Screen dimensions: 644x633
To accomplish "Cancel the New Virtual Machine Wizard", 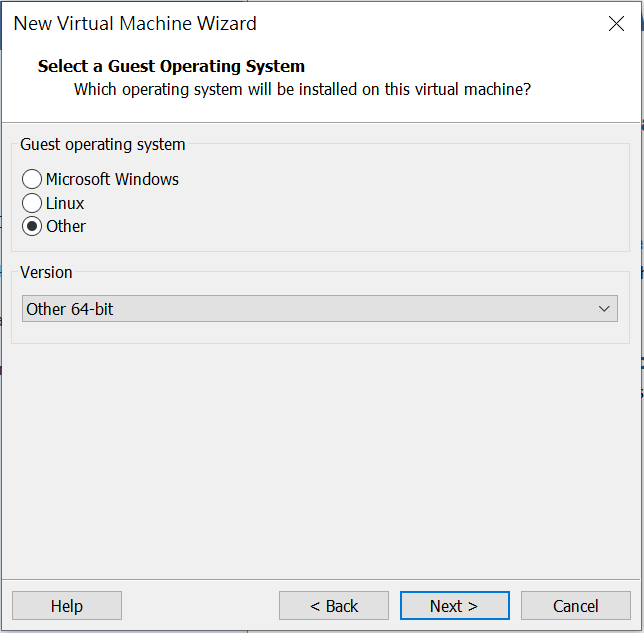I will [575, 605].
